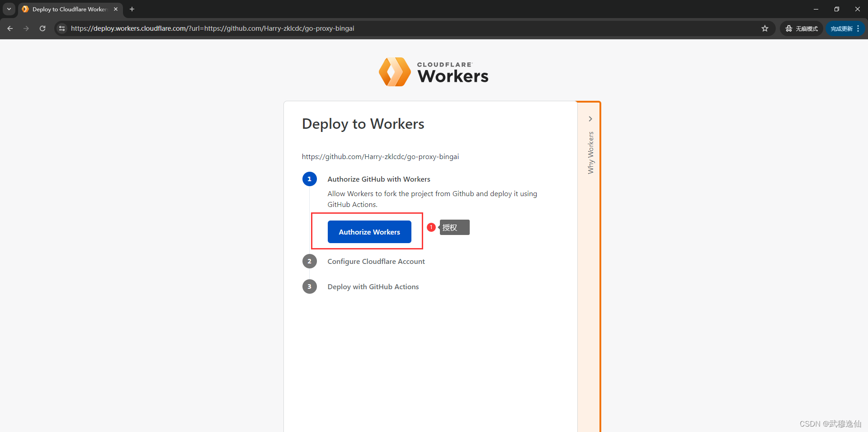Click the Cloudflare favicon on the browser tab
868x432 pixels.
click(x=25, y=9)
